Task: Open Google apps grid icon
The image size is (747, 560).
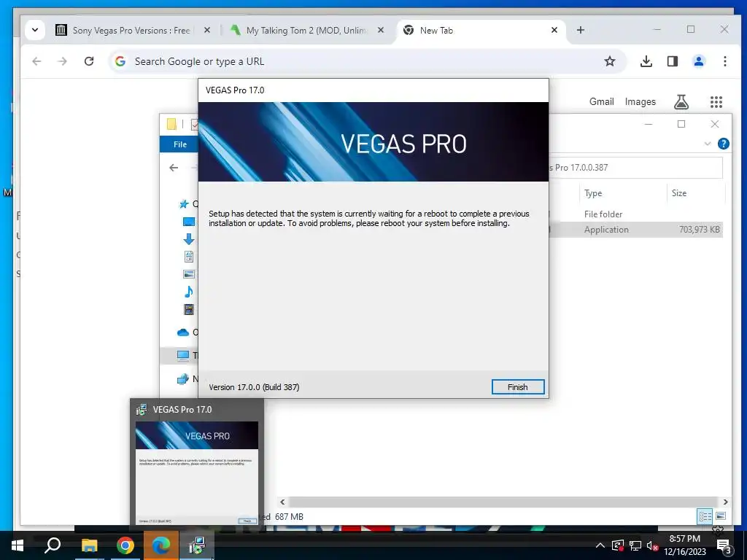Action: [x=716, y=101]
